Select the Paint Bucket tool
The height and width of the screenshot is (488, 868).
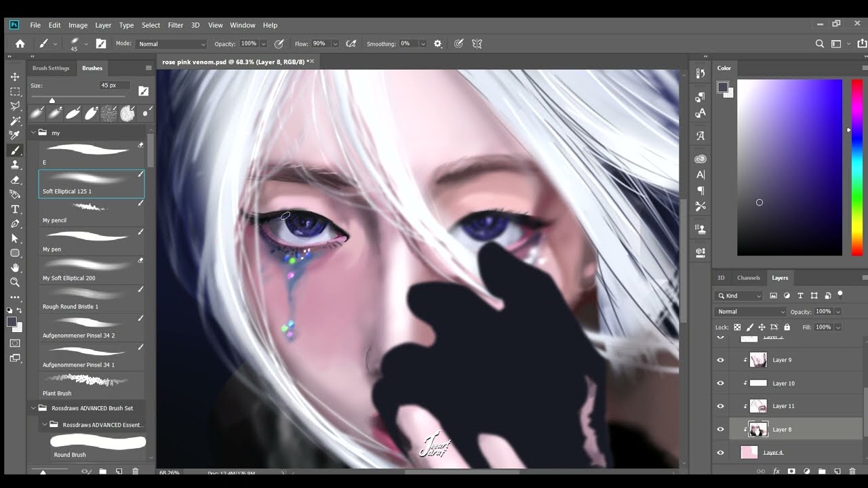point(15,195)
